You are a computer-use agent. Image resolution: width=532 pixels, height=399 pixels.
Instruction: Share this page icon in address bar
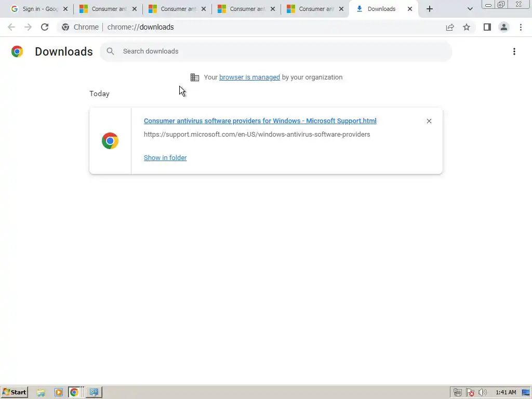tap(450, 27)
